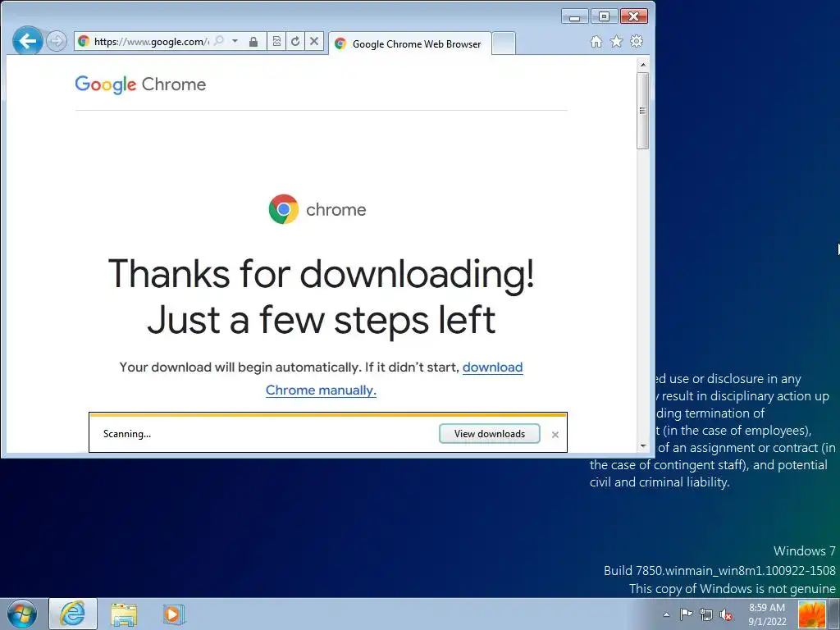Click the scroll-up arrow of the page scrollbar

click(x=643, y=65)
